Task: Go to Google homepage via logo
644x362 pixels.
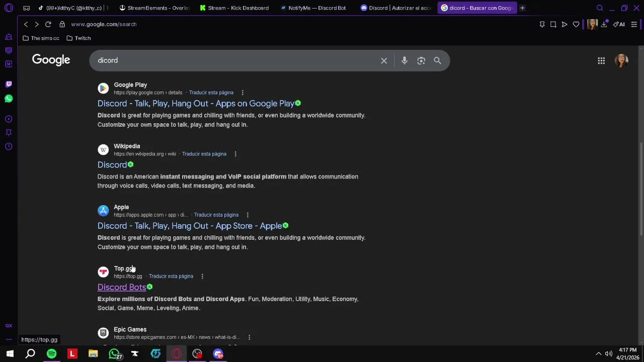Action: pos(51,60)
